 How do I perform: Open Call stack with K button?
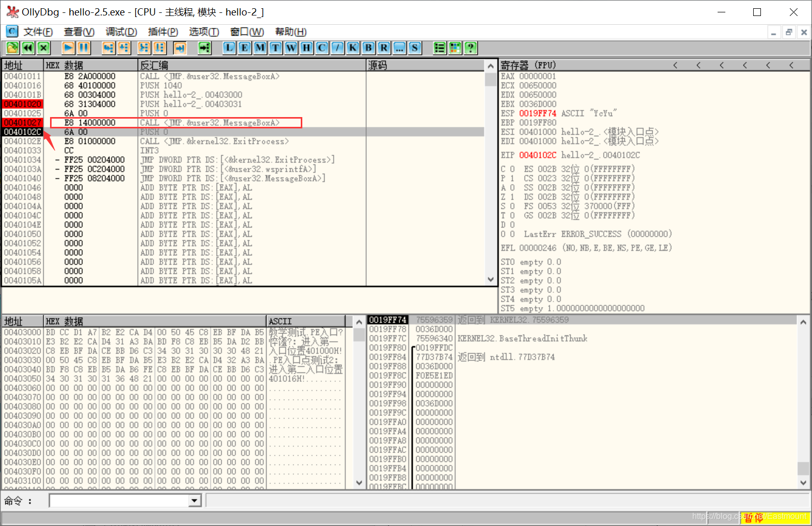[x=353, y=48]
